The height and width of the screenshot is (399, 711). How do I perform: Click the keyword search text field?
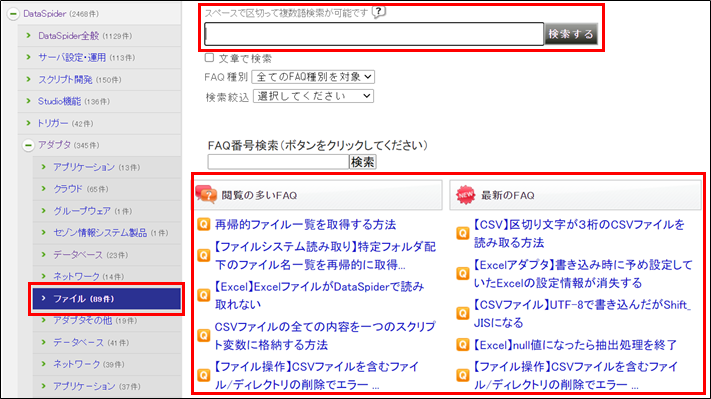click(374, 34)
